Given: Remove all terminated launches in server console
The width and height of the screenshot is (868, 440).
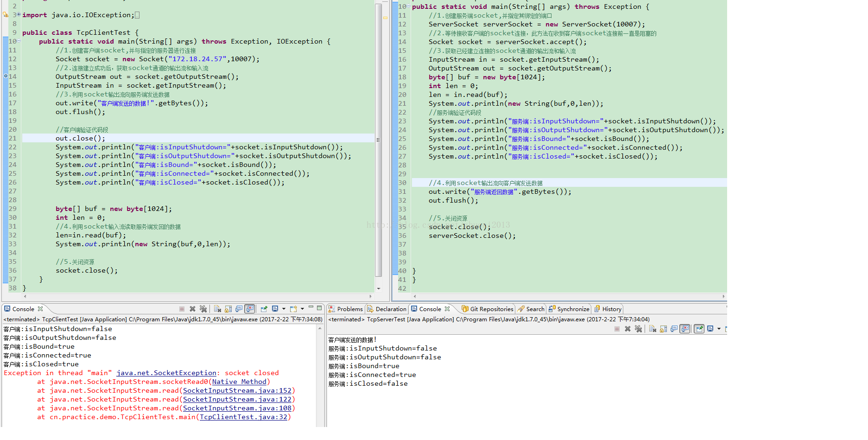Looking at the screenshot, I should (639, 329).
